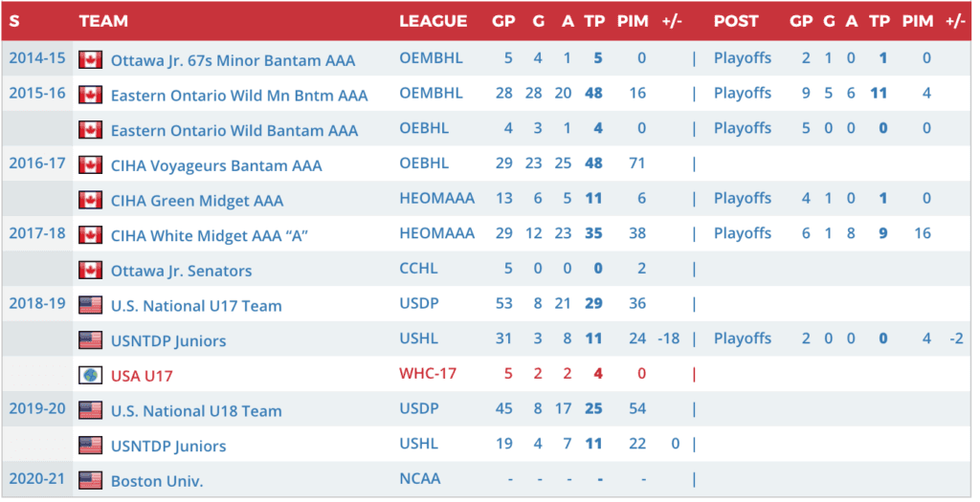Open CCHL league link
Viewport: 980px width, 502px height.
pos(419,270)
